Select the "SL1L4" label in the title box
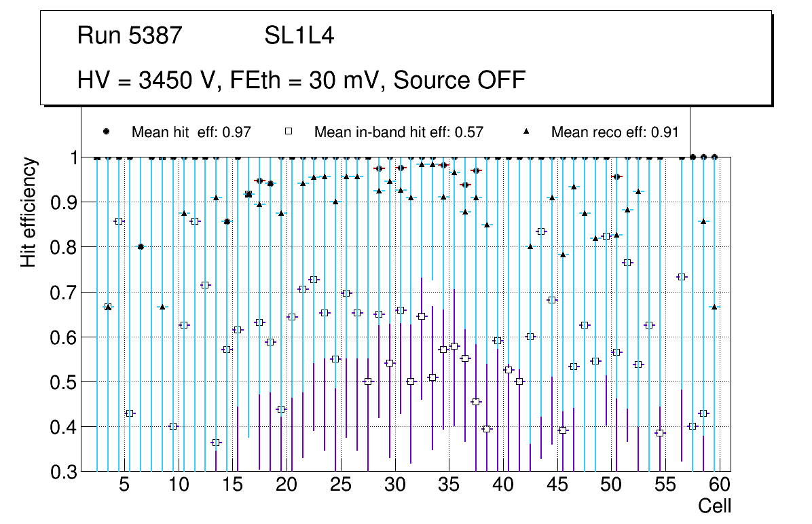Image resolution: width=812 pixels, height=524 pixels. [299, 36]
